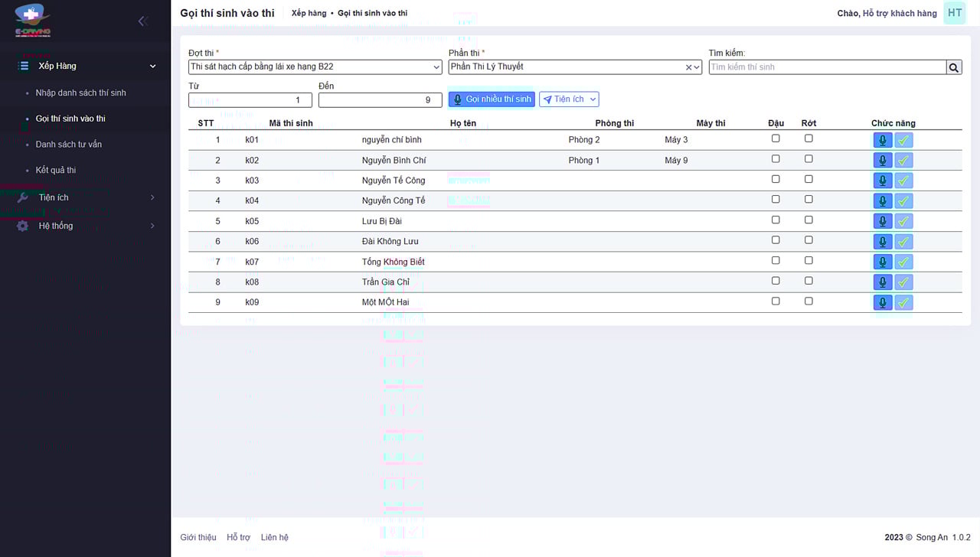This screenshot has height=557, width=980.
Task: Clear the Phần thi selection with X
Action: pos(688,67)
